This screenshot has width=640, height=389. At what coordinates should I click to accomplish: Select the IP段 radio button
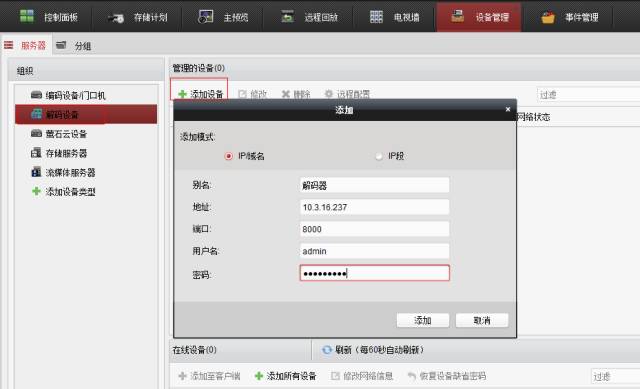tap(379, 156)
